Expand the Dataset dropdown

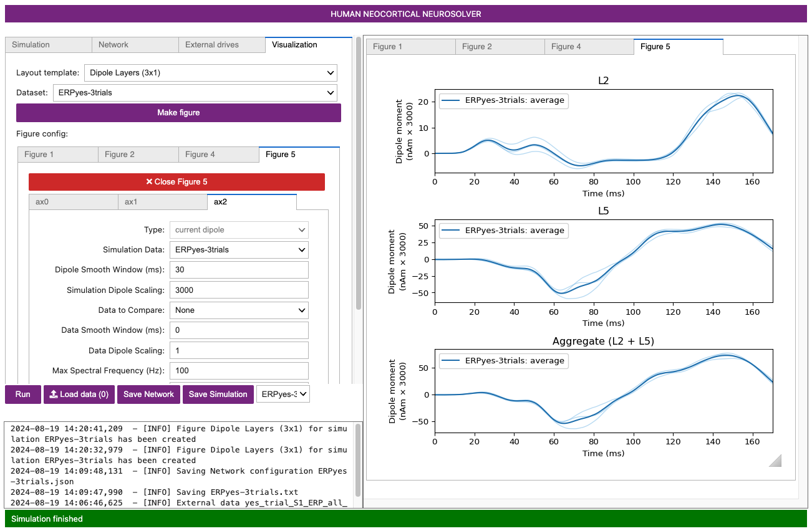click(x=195, y=93)
